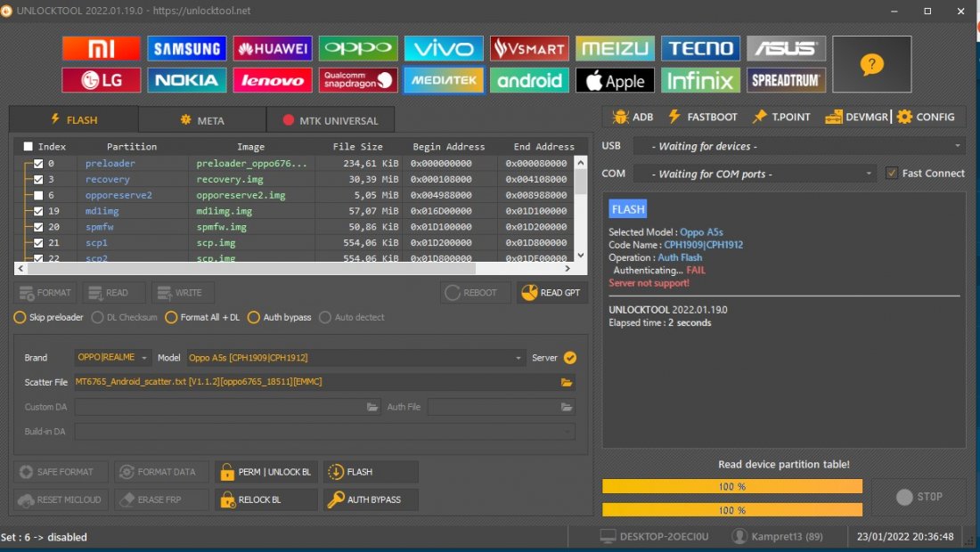Image resolution: width=980 pixels, height=552 pixels.
Task: Open the Fastboot tools
Action: click(x=703, y=117)
